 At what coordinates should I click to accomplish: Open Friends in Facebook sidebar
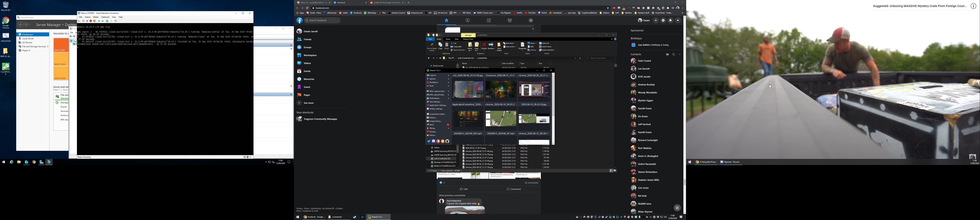coord(307,39)
